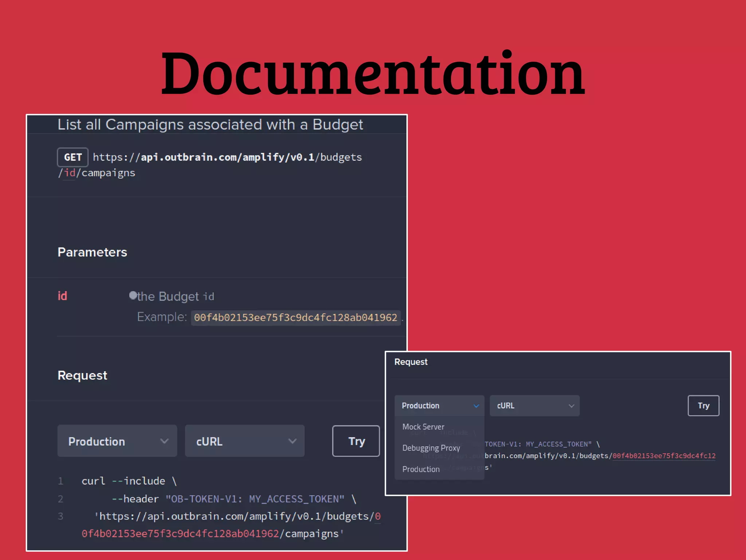Click the blue chevron on the small Production dropdown
The width and height of the screenshot is (746, 560).
[476, 406]
